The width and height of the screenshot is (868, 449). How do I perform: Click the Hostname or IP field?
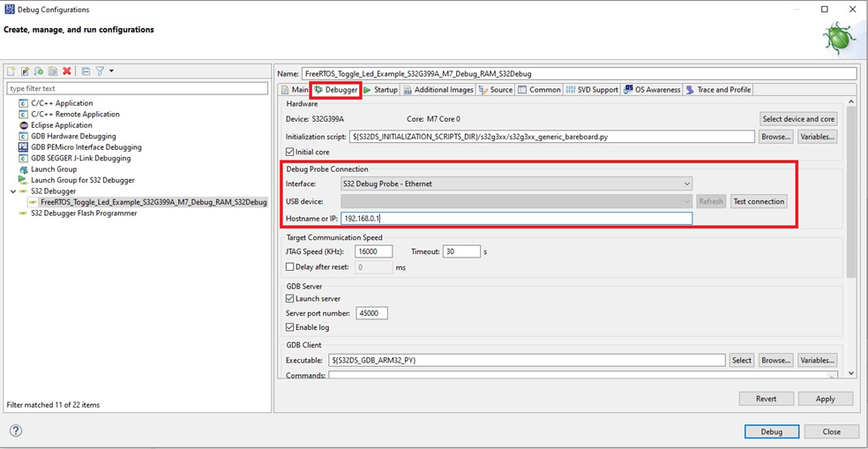click(x=517, y=219)
